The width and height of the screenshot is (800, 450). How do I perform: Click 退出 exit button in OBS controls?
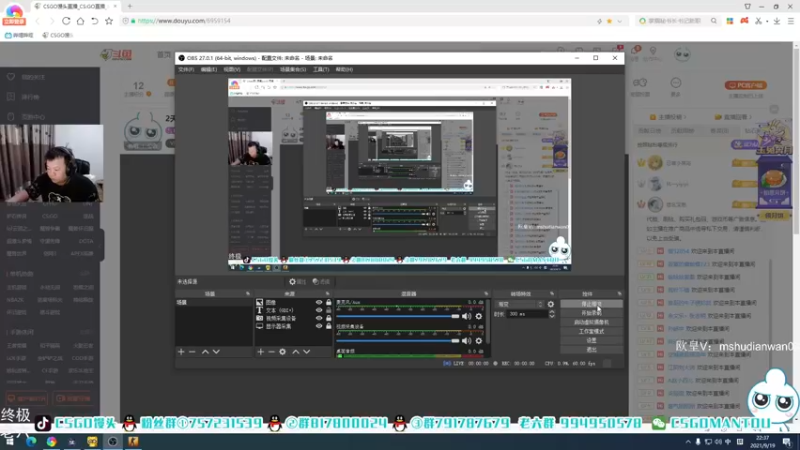[x=591, y=349]
